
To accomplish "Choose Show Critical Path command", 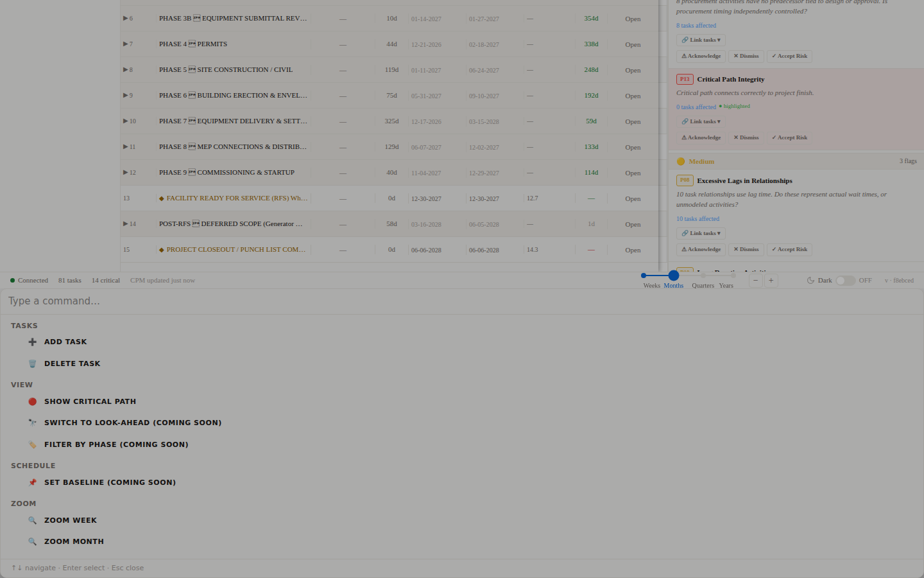I will [462, 401].
